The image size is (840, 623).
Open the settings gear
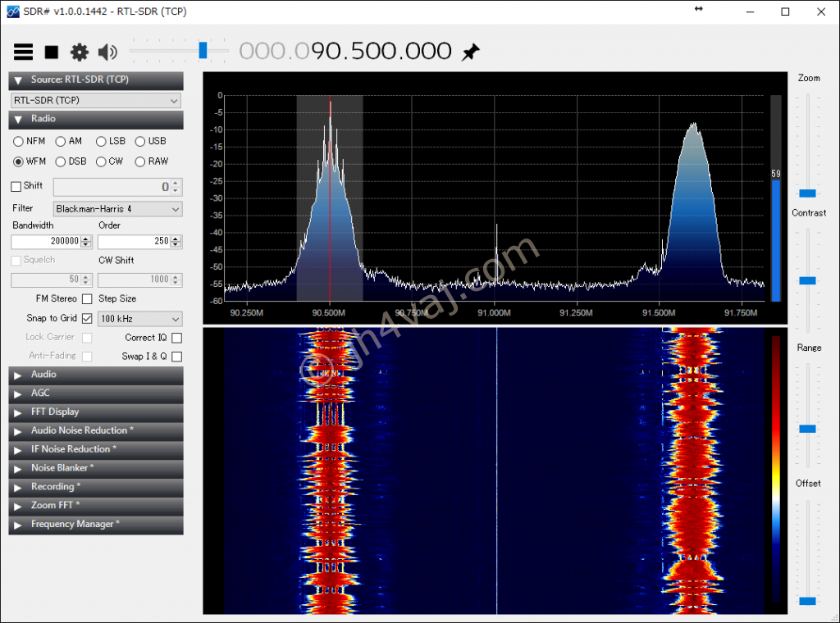(79, 52)
